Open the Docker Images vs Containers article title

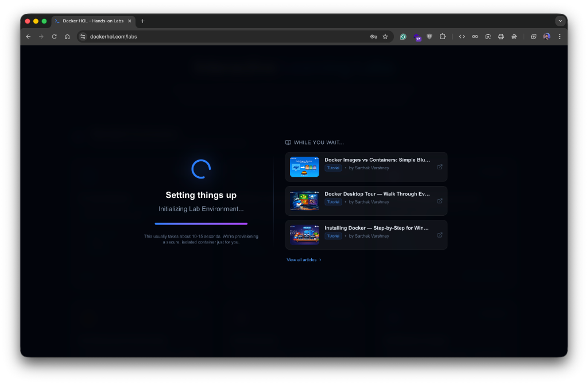pos(377,160)
